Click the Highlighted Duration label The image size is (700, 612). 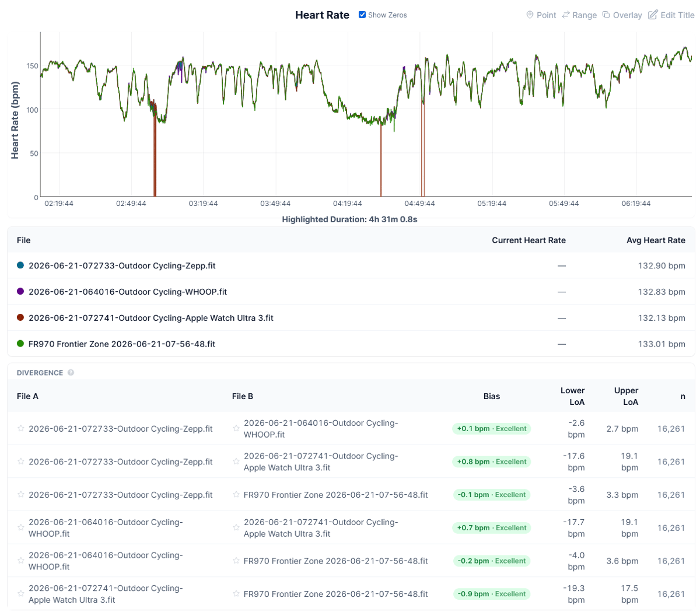click(349, 219)
